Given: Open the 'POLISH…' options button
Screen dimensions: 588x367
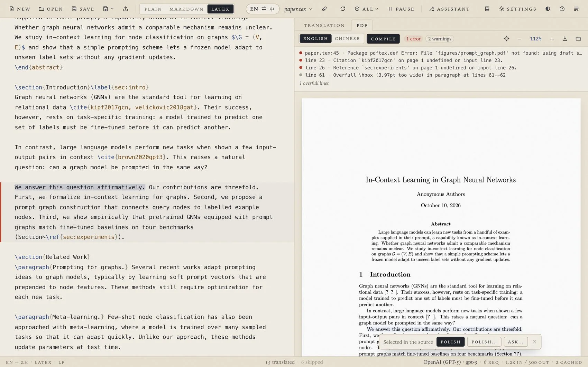Looking at the screenshot, I should [x=484, y=342].
